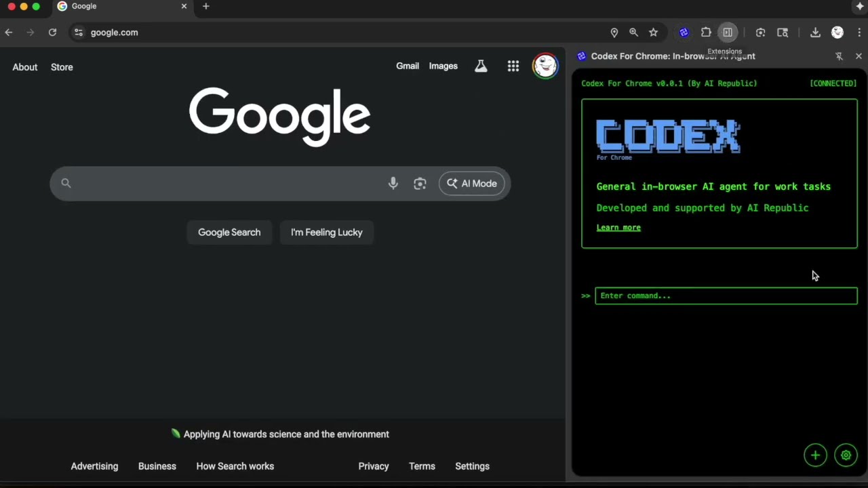The image size is (868, 488).
Task: Open the Codex For Chrome extension icon
Action: 684,33
